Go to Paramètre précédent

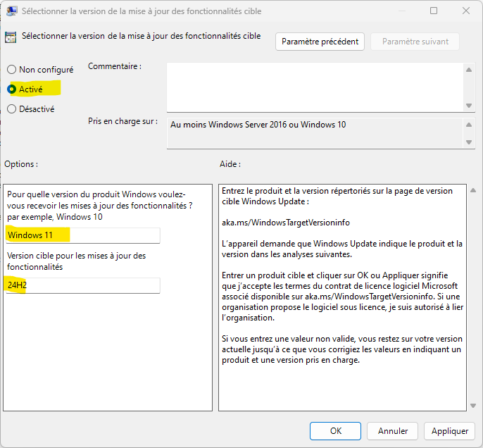[320, 42]
